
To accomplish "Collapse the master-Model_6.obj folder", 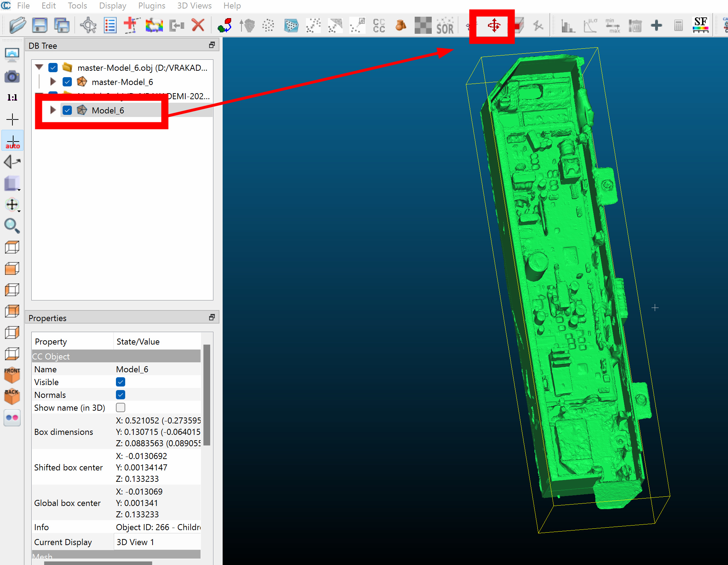I will (x=39, y=67).
